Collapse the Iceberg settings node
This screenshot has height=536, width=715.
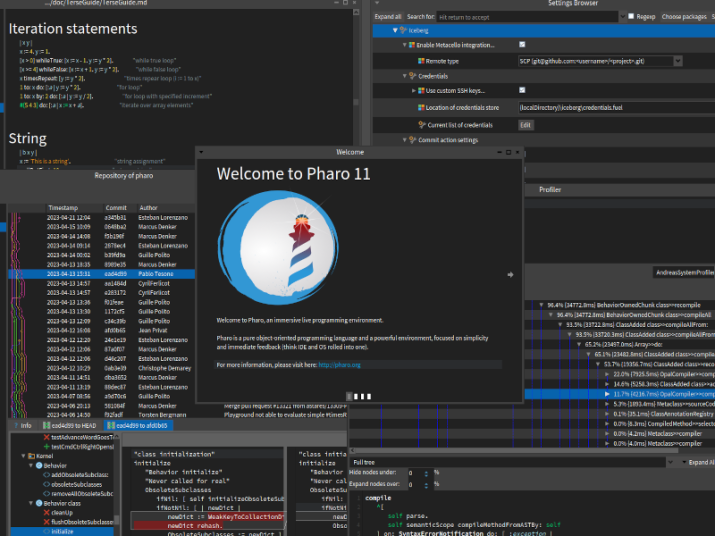click(x=395, y=31)
